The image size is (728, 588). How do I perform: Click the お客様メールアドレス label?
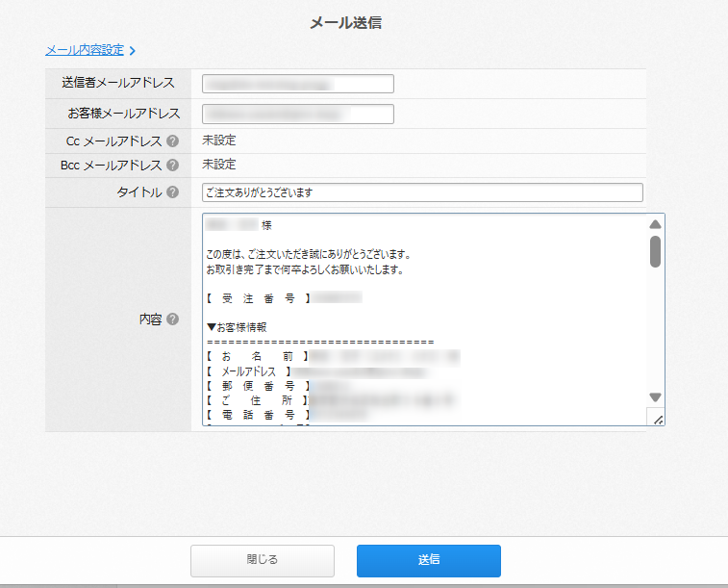pyautogui.click(x=124, y=114)
